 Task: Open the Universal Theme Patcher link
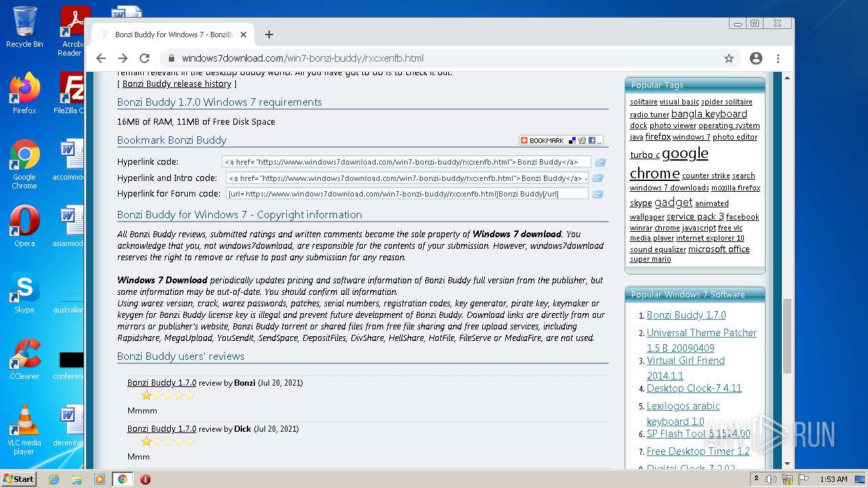pyautogui.click(x=702, y=340)
